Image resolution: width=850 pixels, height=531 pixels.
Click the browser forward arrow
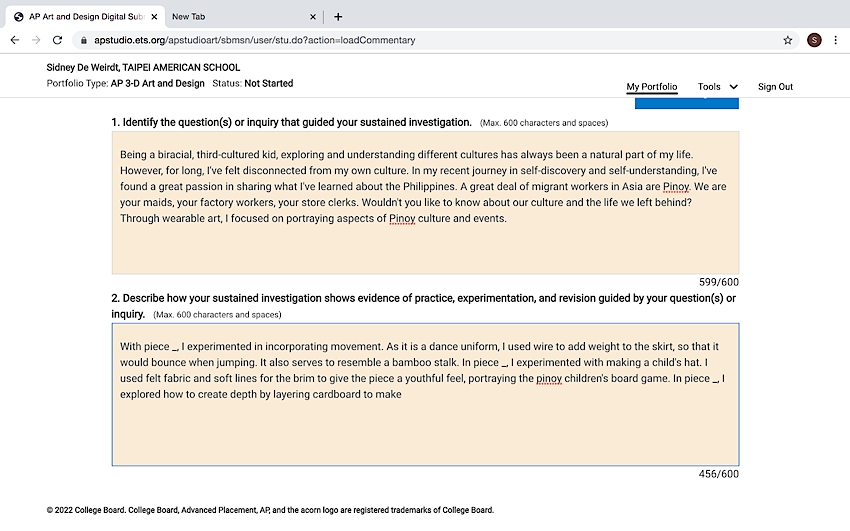click(36, 40)
